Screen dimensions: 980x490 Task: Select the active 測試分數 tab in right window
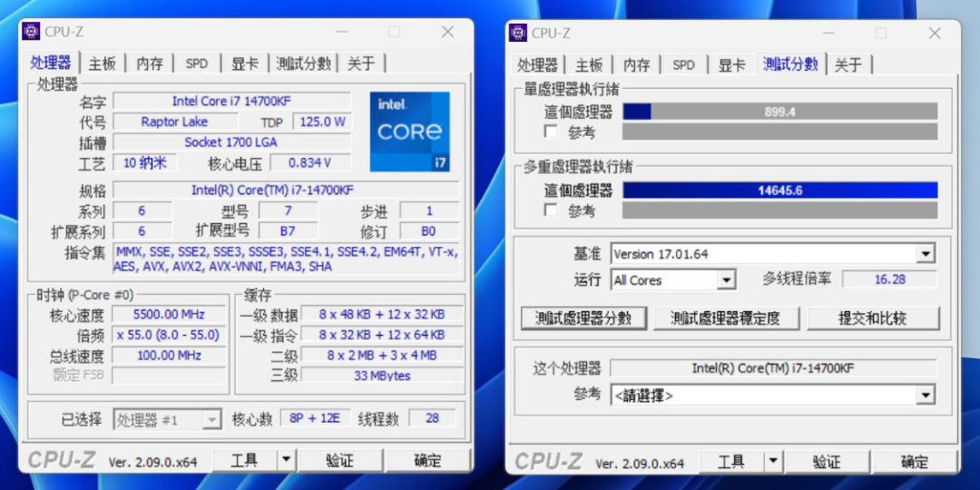tap(790, 64)
